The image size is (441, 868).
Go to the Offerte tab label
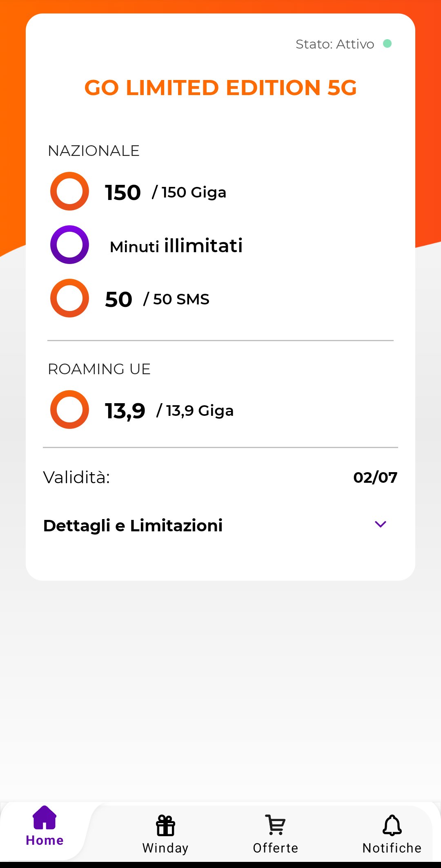pyautogui.click(x=275, y=848)
